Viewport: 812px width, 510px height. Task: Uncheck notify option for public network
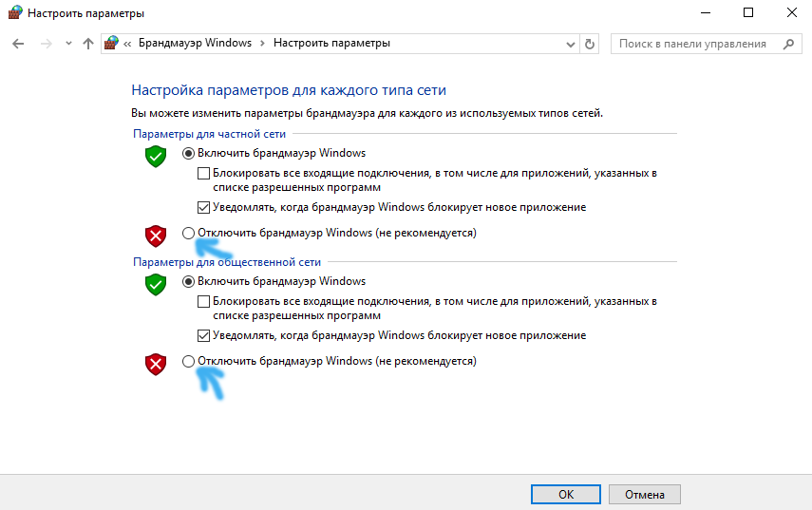[x=203, y=336]
